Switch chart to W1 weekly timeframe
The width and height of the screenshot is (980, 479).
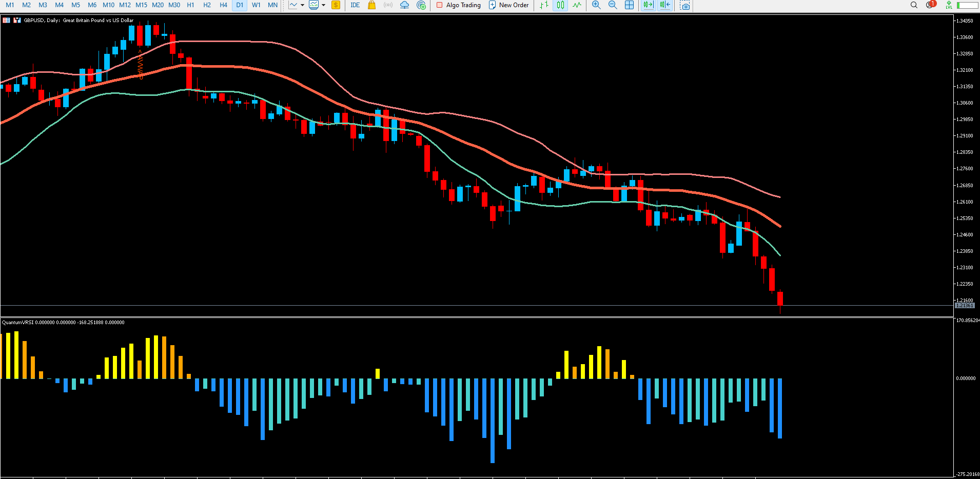[x=256, y=5]
